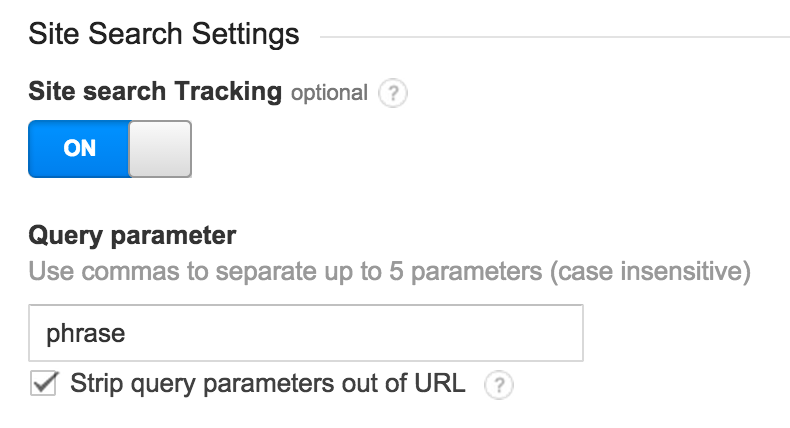Open help for Strip query parameters option
Image resolution: width=790 pixels, height=428 pixels.
coord(496,385)
